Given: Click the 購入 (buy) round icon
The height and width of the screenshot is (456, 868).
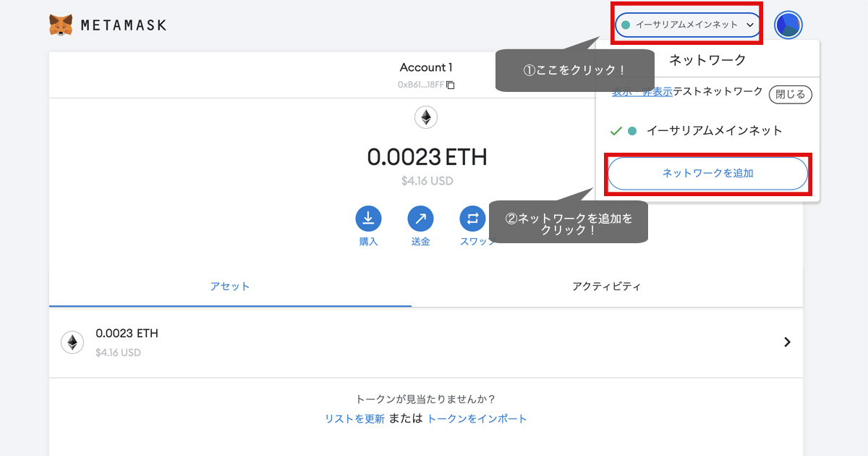Looking at the screenshot, I should click(x=368, y=219).
